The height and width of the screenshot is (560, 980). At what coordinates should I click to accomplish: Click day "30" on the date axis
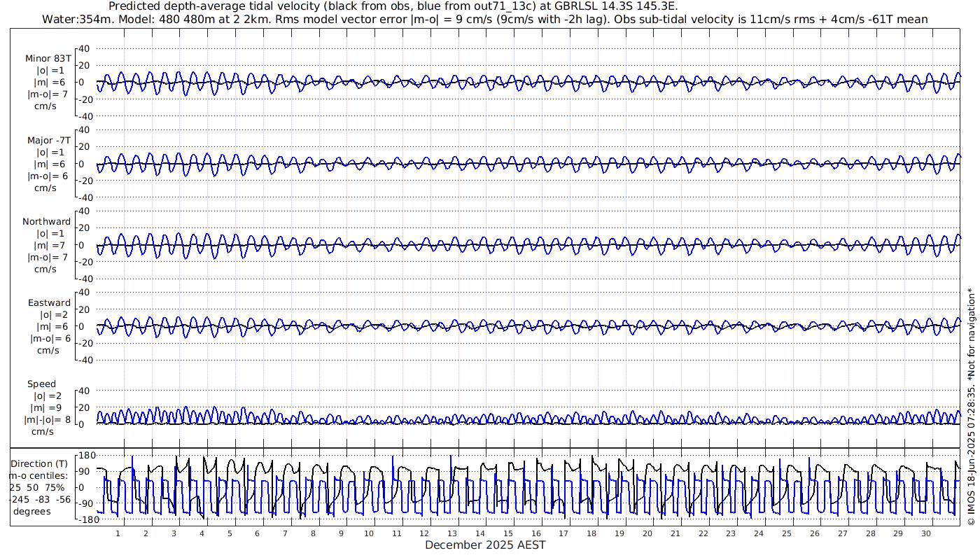point(926,533)
